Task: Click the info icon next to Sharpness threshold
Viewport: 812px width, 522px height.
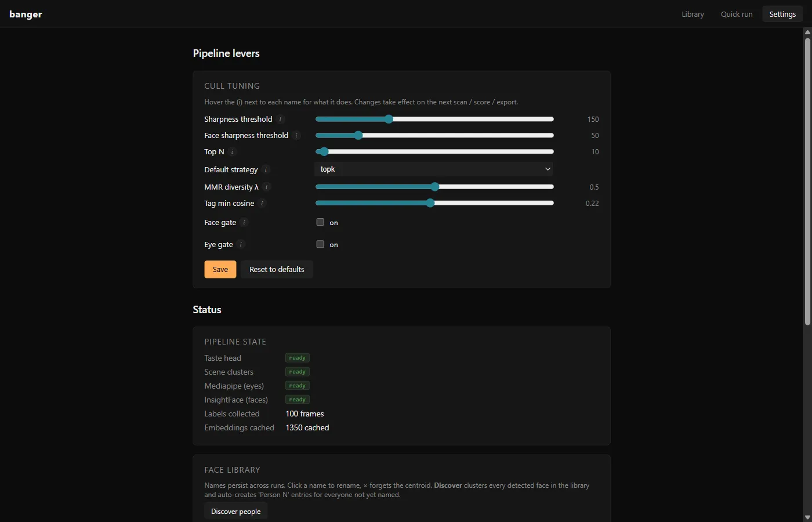Action: tap(281, 119)
